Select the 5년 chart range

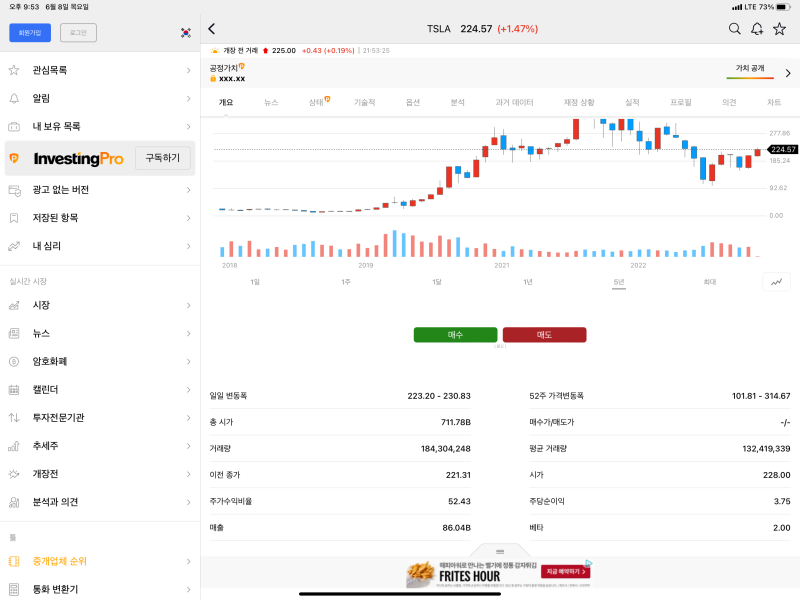tap(619, 282)
